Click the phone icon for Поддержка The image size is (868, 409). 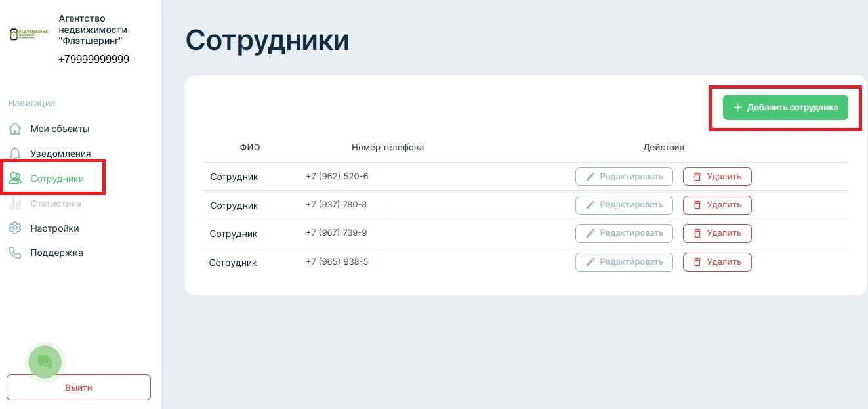pyautogui.click(x=15, y=253)
